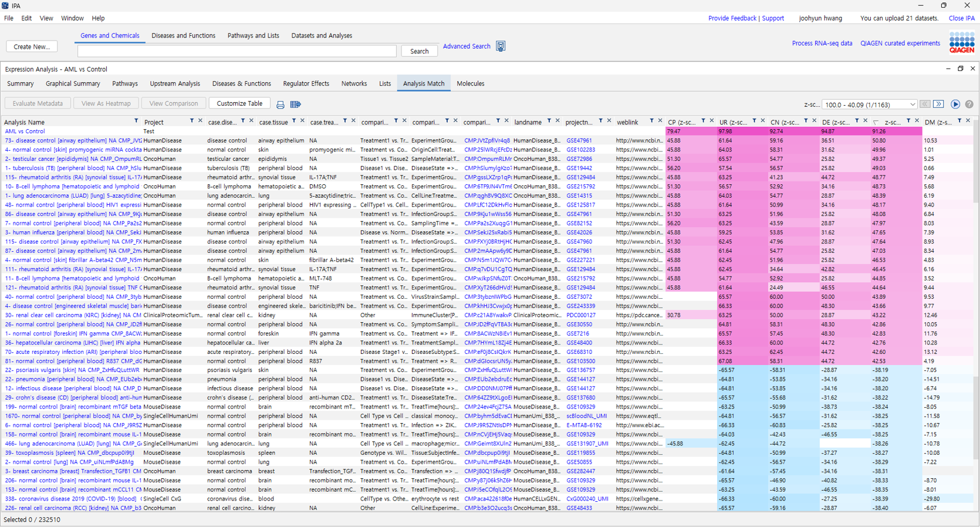Open Process RNA-seq data link
This screenshot has height=527, width=980.
tap(822, 43)
